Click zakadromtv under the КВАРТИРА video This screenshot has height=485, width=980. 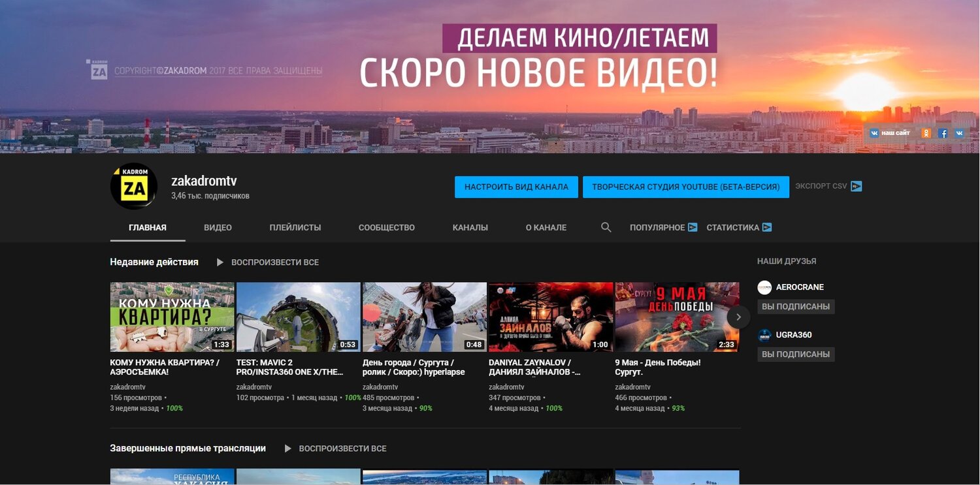pos(127,387)
